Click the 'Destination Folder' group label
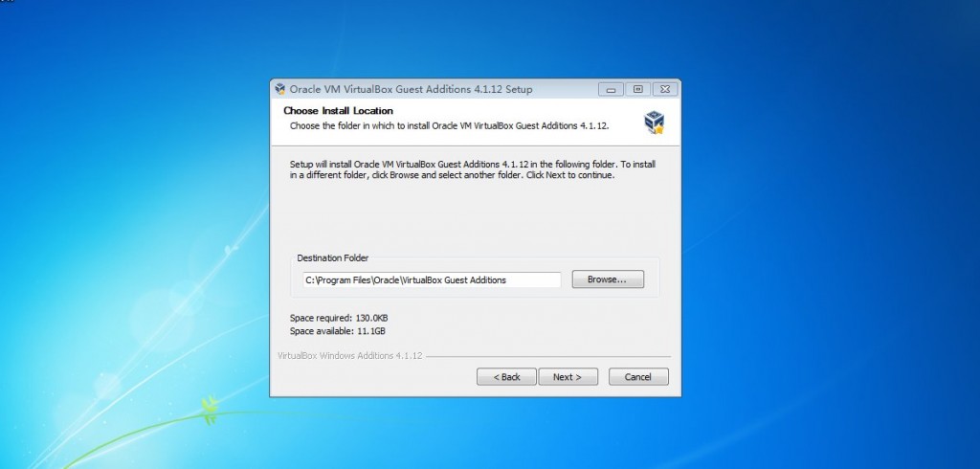This screenshot has width=980, height=469. click(332, 257)
